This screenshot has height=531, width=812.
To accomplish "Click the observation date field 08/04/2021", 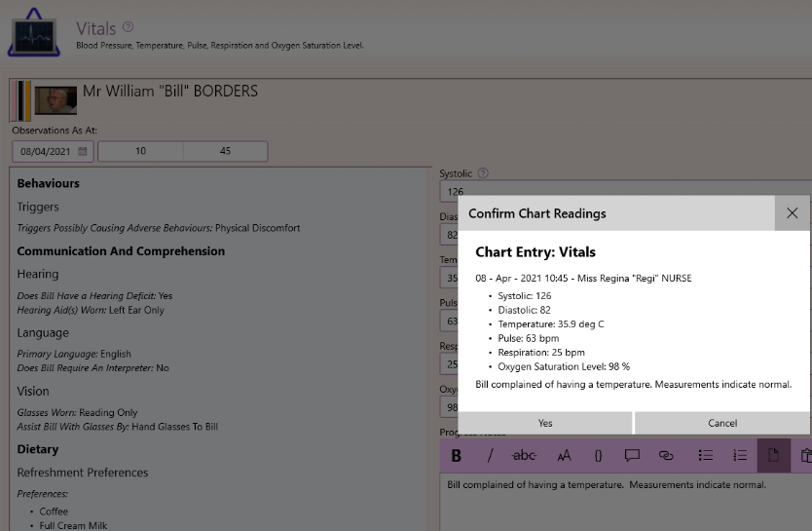I will click(53, 151).
